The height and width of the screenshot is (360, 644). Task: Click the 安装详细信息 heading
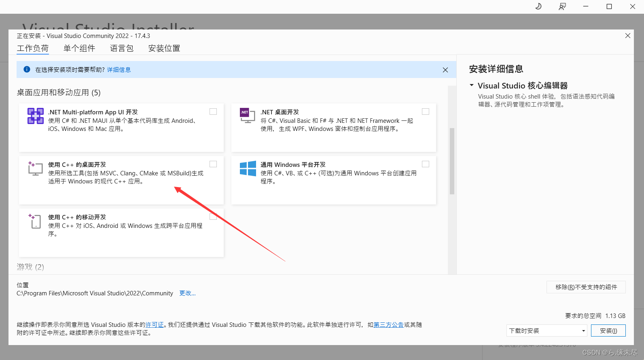pyautogui.click(x=496, y=69)
